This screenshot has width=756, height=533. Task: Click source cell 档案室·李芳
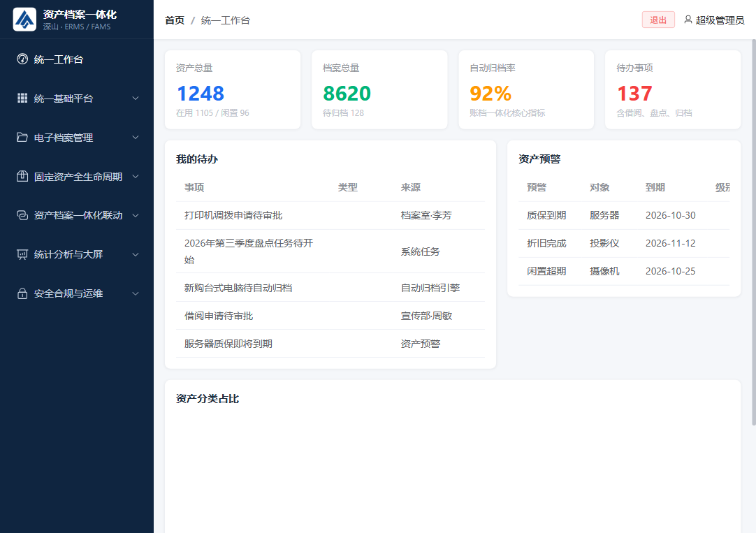(426, 215)
